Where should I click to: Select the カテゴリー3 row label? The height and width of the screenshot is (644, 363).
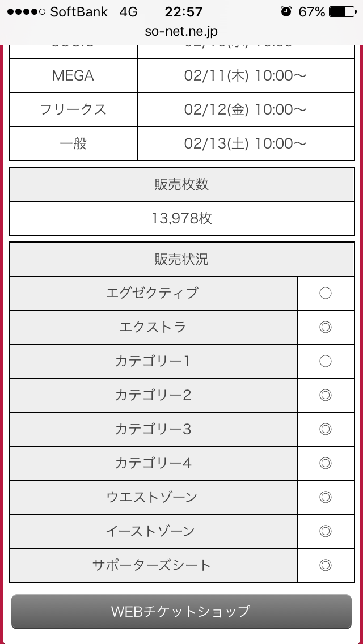click(x=153, y=429)
